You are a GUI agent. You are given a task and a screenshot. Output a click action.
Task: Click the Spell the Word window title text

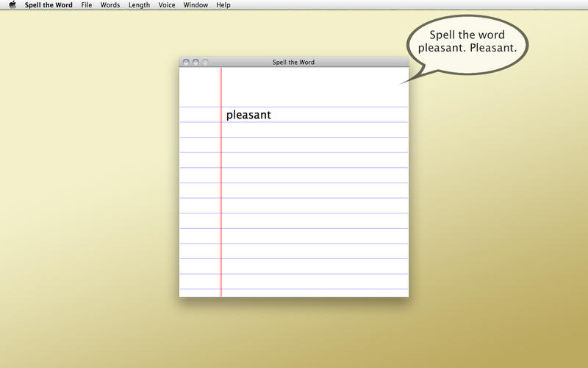click(293, 63)
